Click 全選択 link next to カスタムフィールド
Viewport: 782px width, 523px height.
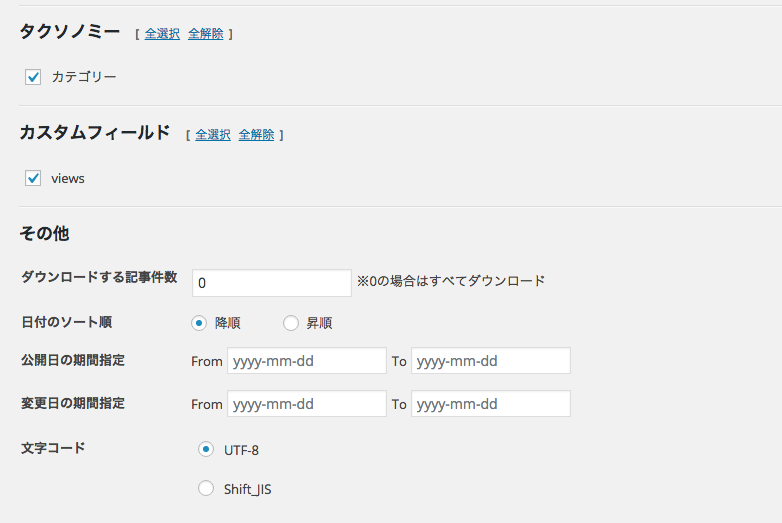click(x=213, y=135)
